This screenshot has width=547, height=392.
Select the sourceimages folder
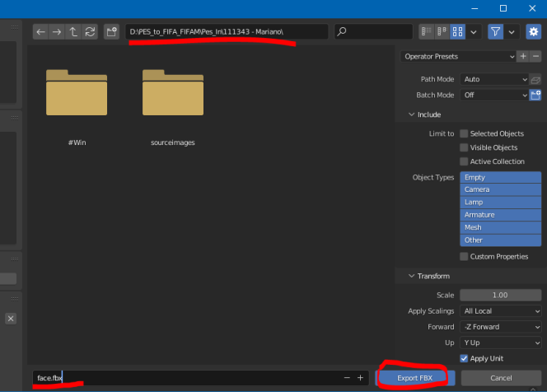173,107
